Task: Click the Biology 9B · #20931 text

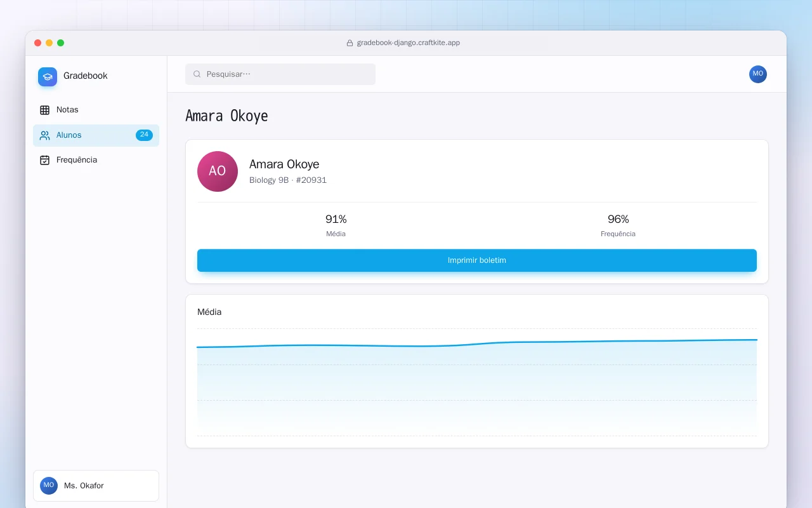Action: coord(288,180)
